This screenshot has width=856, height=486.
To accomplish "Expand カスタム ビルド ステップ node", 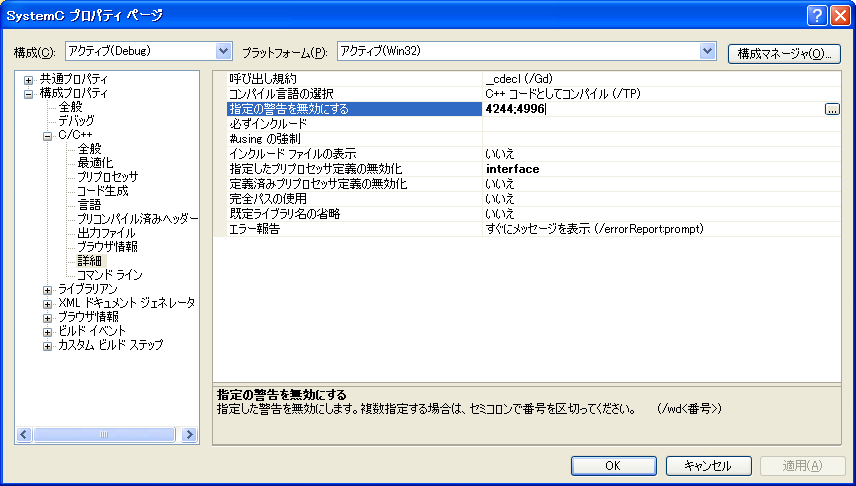I will click(x=47, y=346).
